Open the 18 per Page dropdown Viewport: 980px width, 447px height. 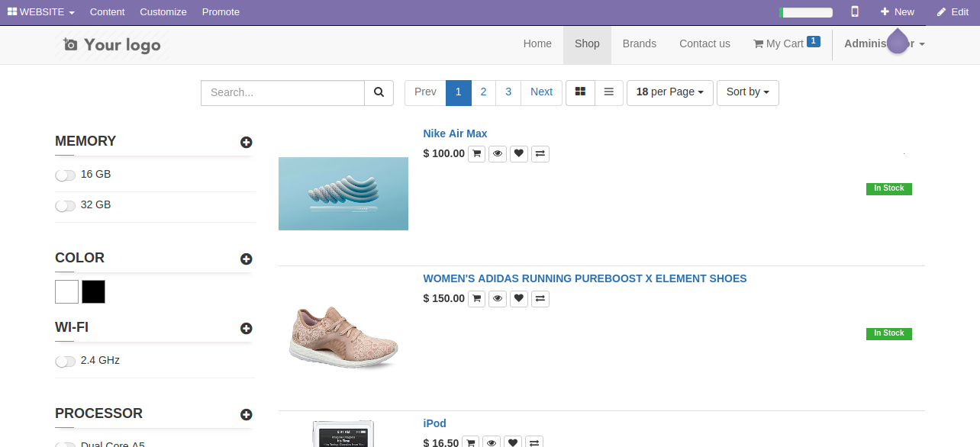(x=669, y=92)
